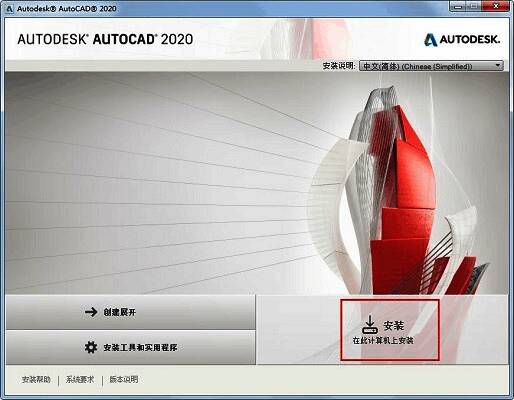
Task: Open the 安装说明 language dropdown
Action: click(x=431, y=66)
